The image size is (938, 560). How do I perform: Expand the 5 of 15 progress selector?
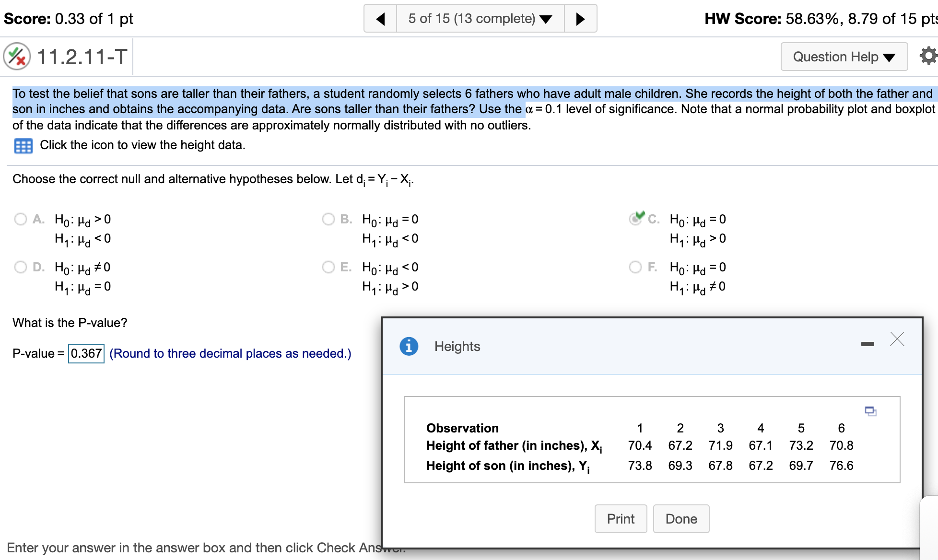tap(480, 18)
